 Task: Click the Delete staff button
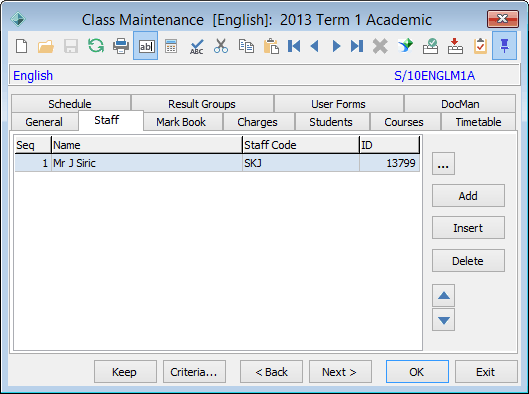point(468,261)
